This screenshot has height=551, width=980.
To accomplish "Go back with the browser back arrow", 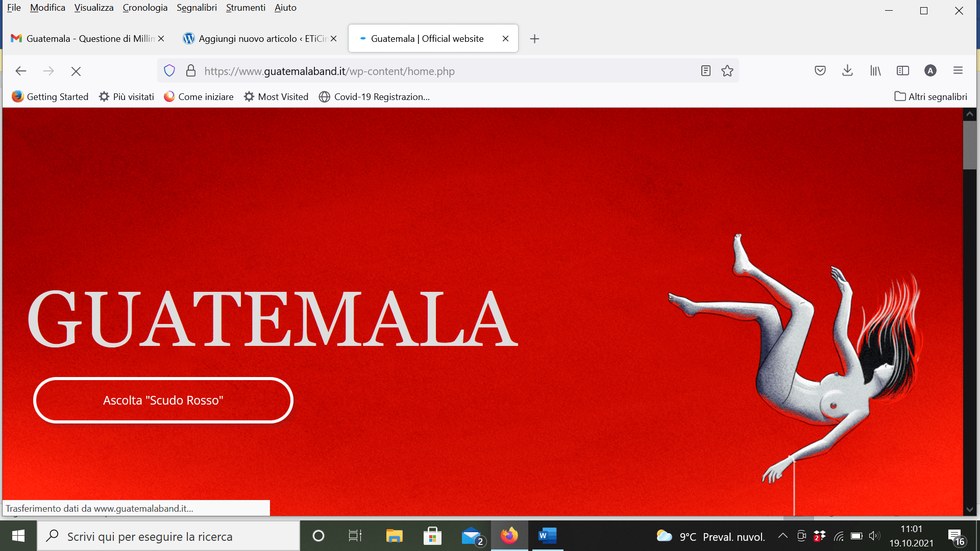I will point(21,71).
